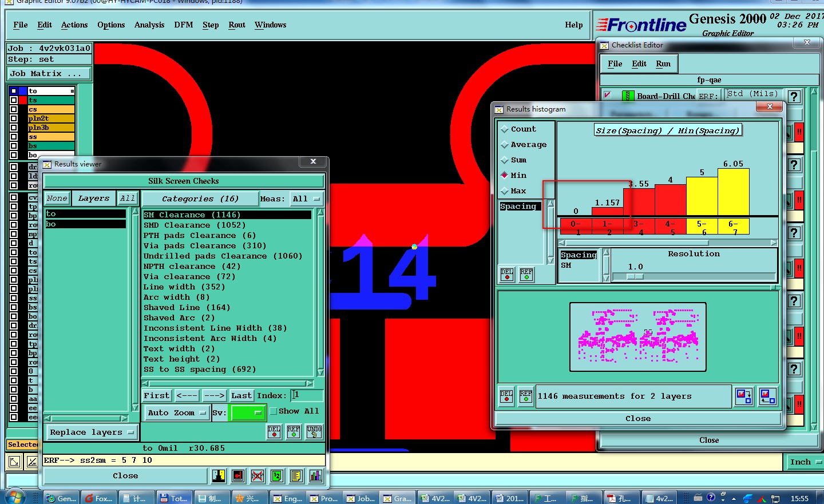The width and height of the screenshot is (824, 504).
Task: Click the None button in Results viewer
Action: coord(57,199)
